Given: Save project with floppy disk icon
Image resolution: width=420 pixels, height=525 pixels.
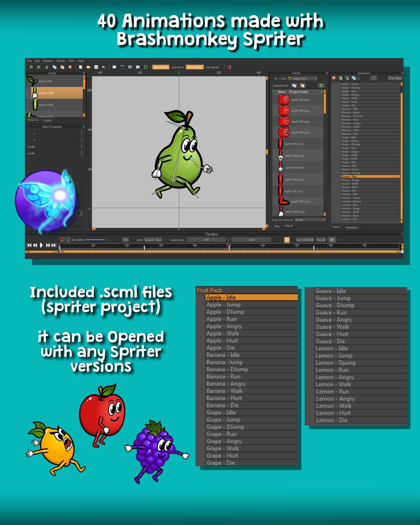Looking at the screenshot, I should click(x=96, y=67).
